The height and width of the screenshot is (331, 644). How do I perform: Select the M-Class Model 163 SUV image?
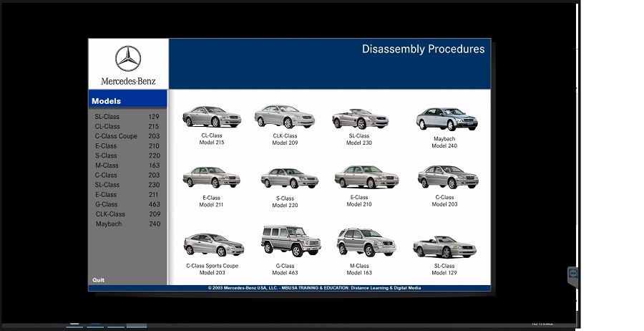366,242
